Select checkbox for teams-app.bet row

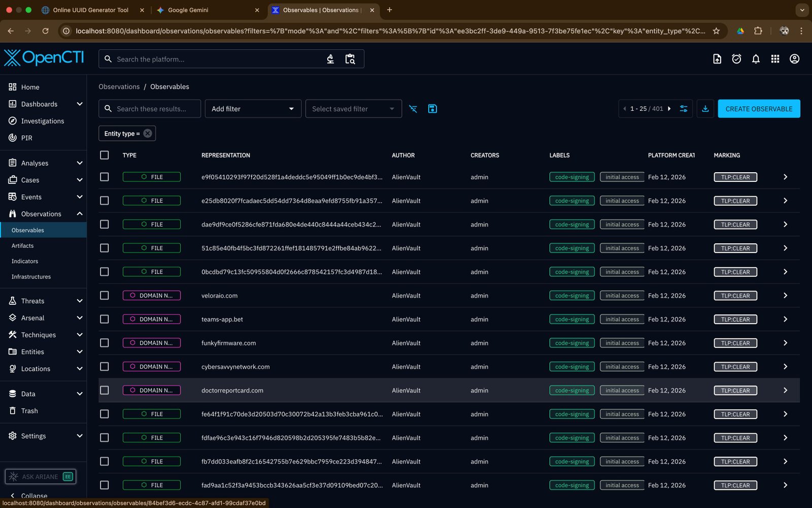point(105,319)
